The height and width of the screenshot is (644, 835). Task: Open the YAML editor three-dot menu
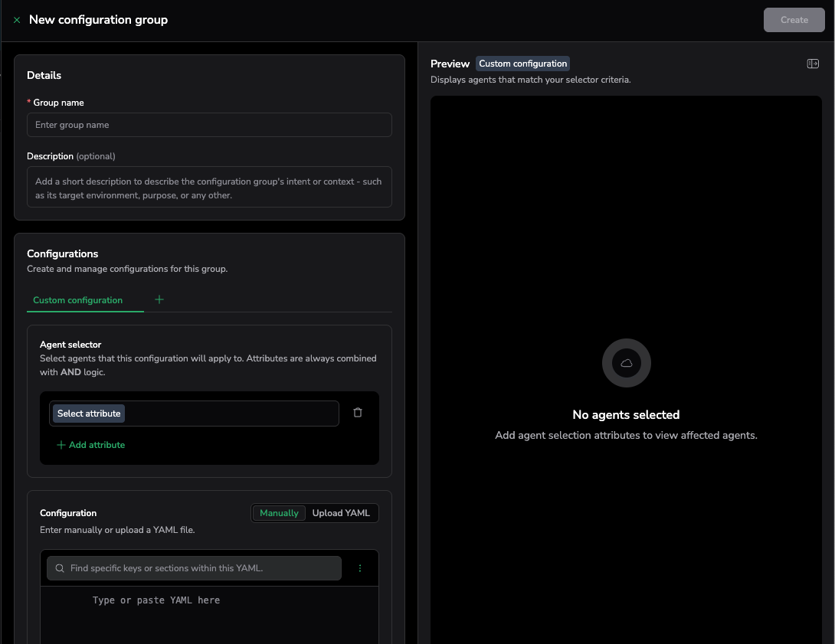360,568
